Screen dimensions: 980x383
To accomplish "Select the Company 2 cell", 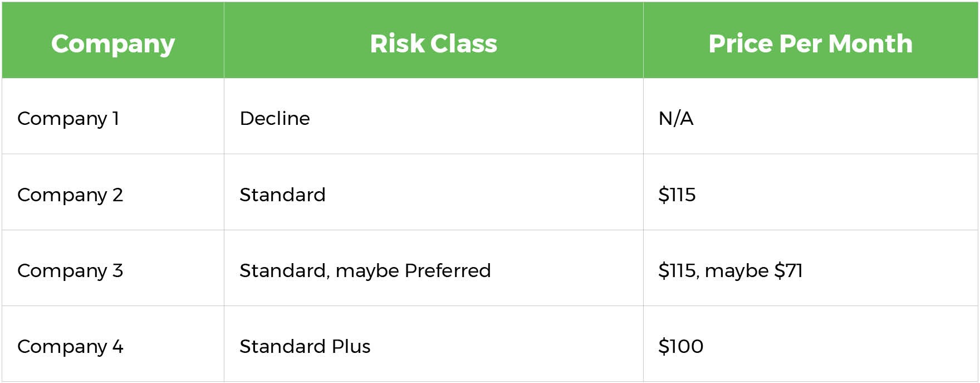I will click(113, 192).
